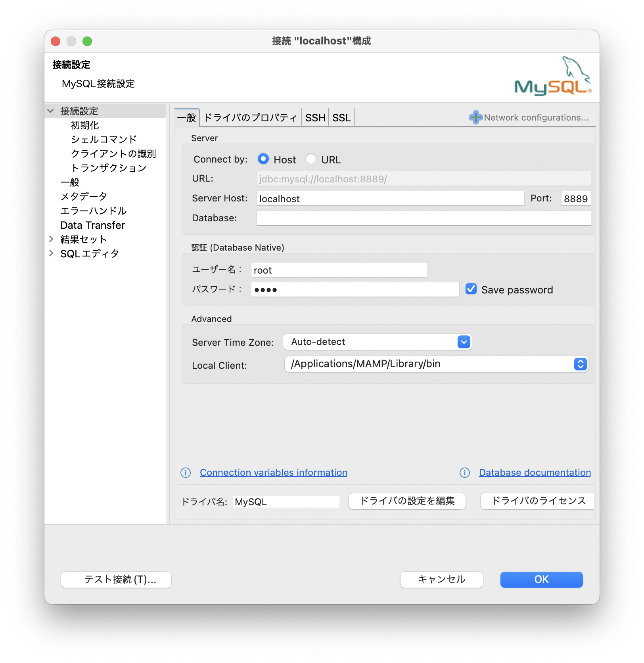Collapse the 接続設定 tree node
Viewport: 644px width, 663px height.
tap(51, 111)
